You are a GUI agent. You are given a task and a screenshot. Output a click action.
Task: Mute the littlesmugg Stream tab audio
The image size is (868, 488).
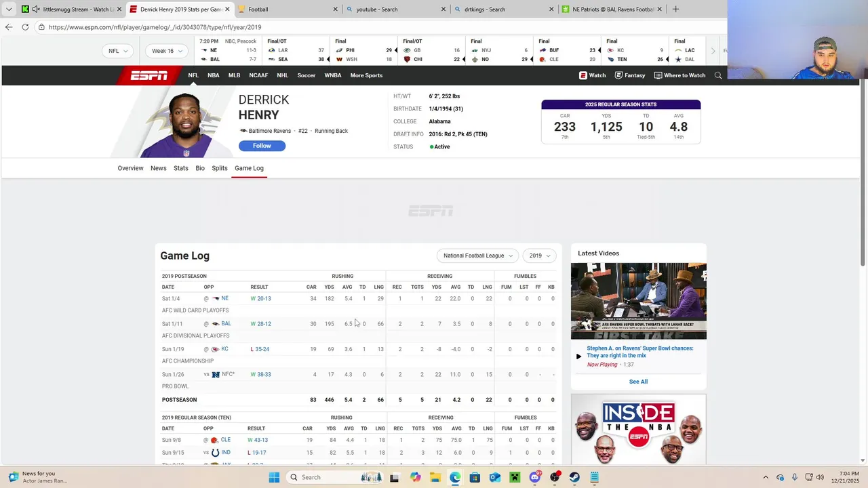(x=36, y=9)
